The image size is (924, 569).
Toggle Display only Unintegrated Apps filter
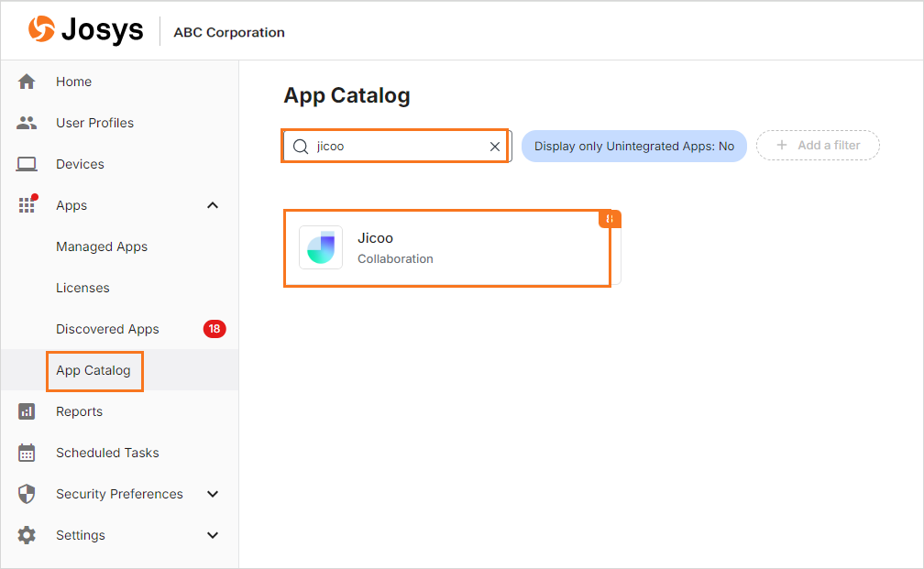click(634, 146)
